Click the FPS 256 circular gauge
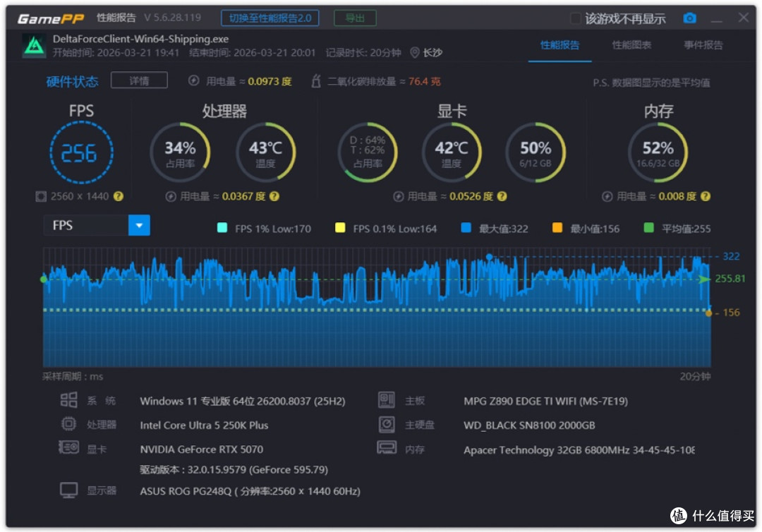This screenshot has height=532, width=762. pos(81,152)
